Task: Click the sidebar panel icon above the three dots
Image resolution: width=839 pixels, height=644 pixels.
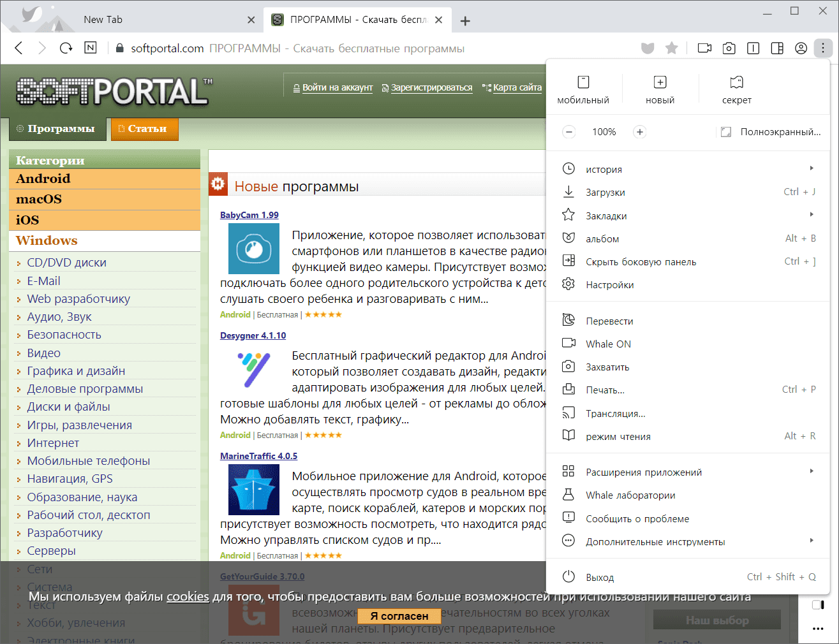Action: point(818,604)
